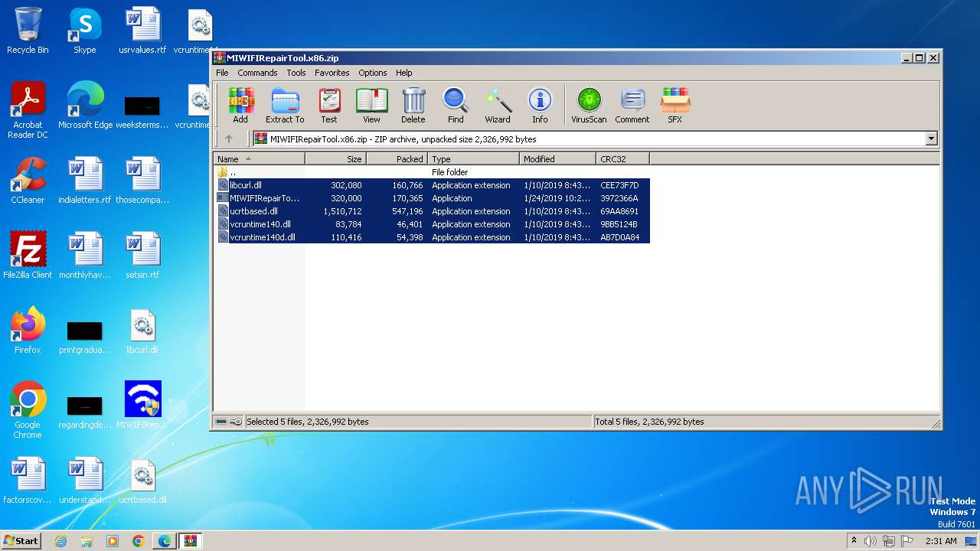Expand the archive path dropdown

pos(932,139)
